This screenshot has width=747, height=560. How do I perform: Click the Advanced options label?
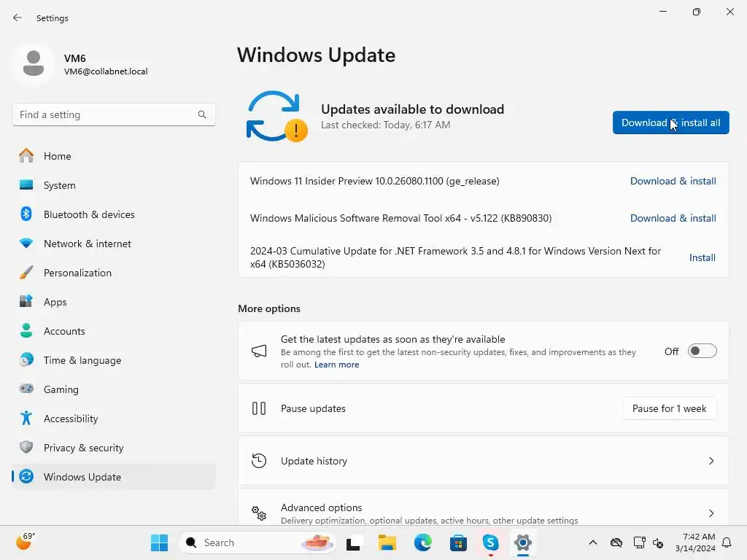(321, 507)
